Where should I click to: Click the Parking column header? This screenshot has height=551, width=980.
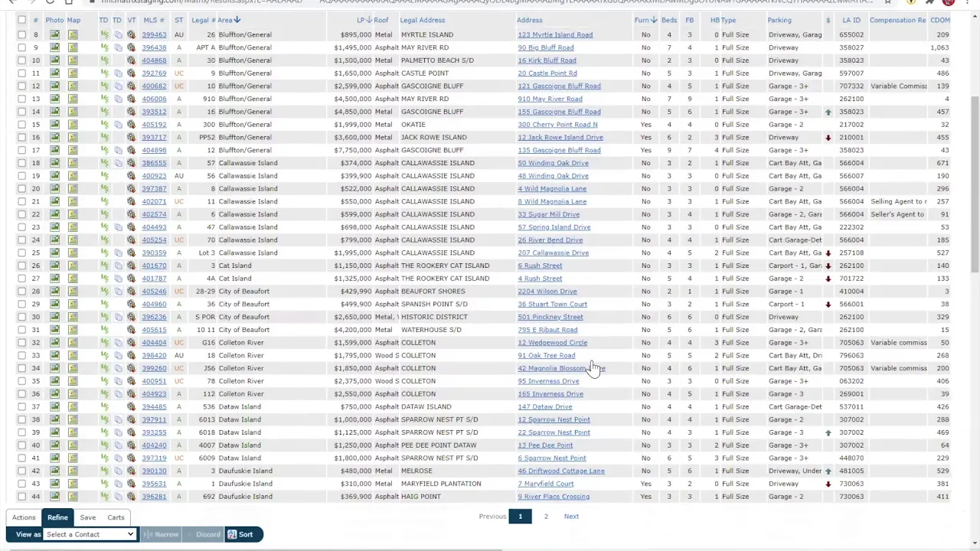[779, 20]
